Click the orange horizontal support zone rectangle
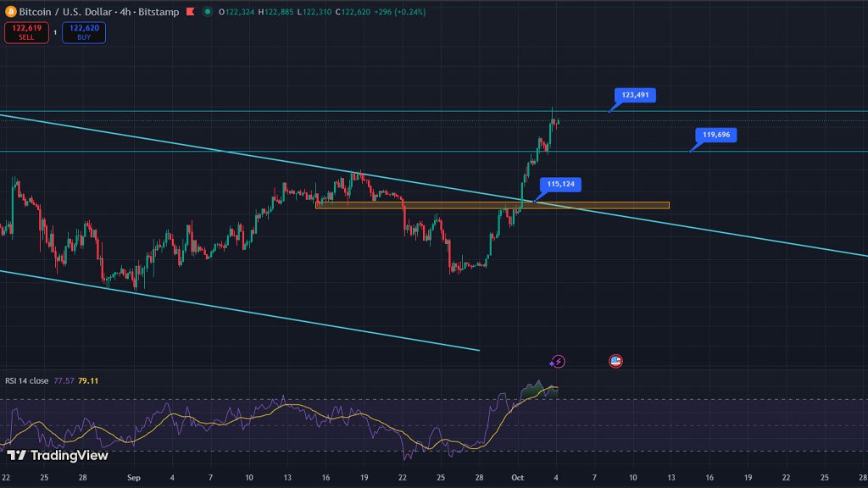Screen dimensions: 868x488 tap(492, 205)
